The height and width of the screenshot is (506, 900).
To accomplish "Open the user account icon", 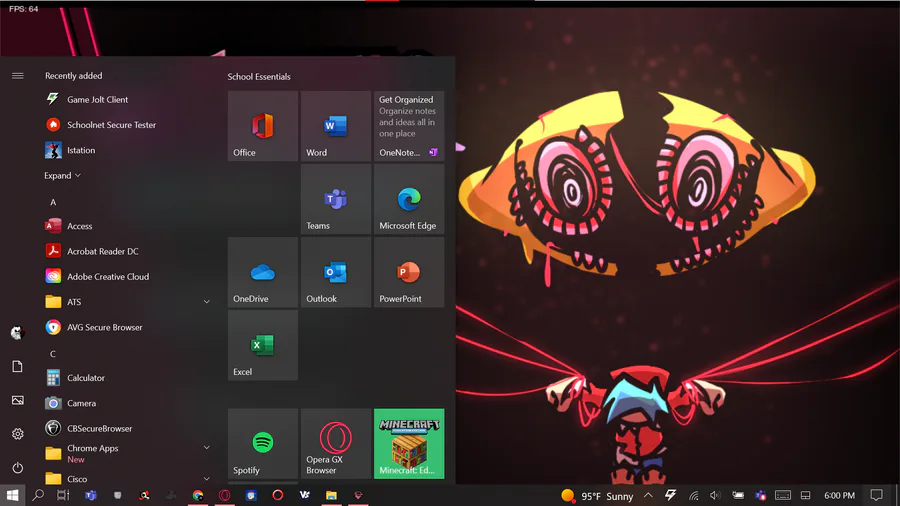I will 17,332.
